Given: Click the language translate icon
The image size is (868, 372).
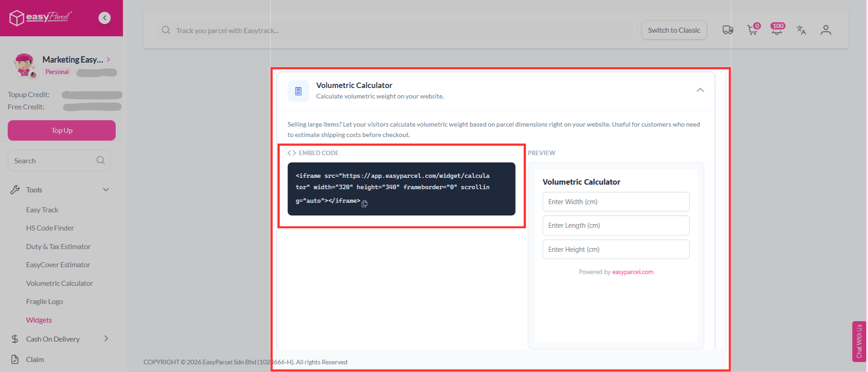Looking at the screenshot, I should point(801,30).
